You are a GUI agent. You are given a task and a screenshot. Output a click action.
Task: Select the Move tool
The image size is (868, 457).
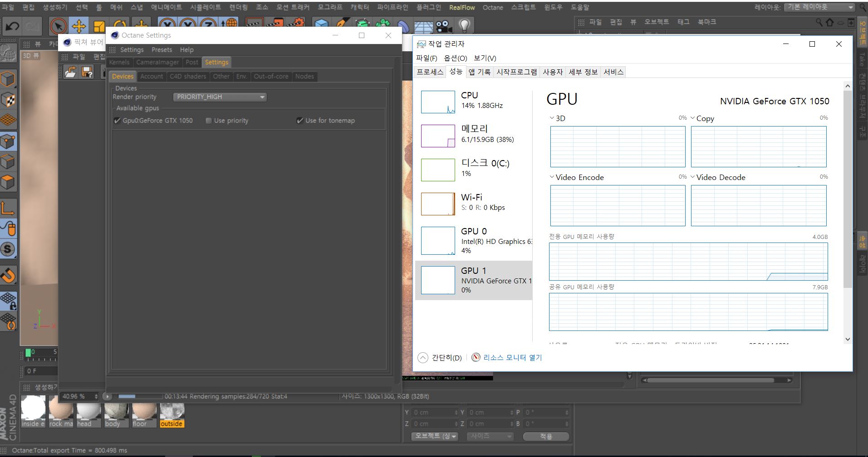tap(79, 26)
